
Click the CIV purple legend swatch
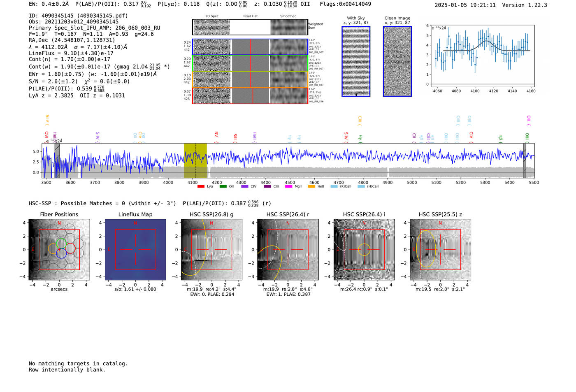pyautogui.click(x=245, y=186)
